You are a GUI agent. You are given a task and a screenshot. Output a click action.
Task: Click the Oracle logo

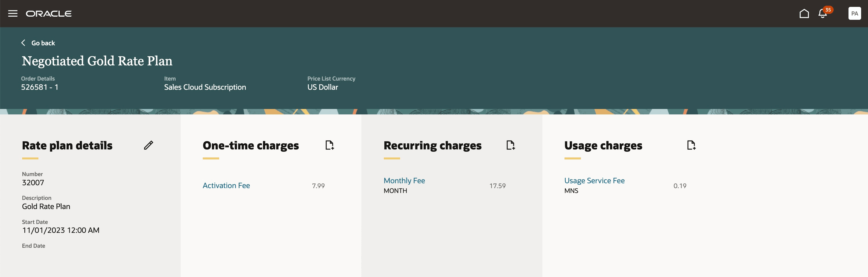tap(49, 13)
